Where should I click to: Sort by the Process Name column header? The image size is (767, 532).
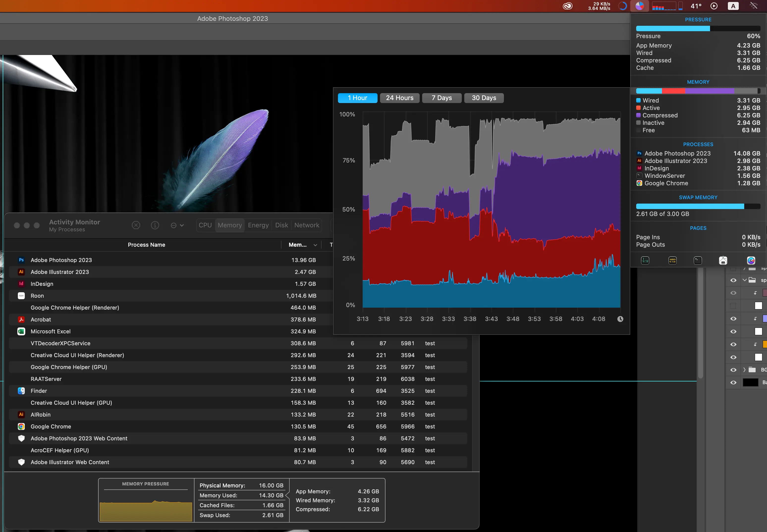tap(146, 245)
